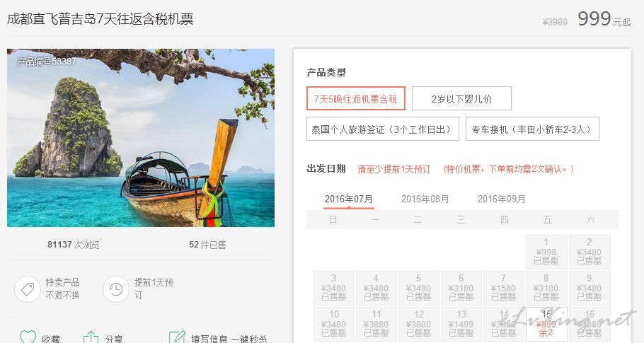
Task: Click the price tag special-sale icon
Action: 28,289
